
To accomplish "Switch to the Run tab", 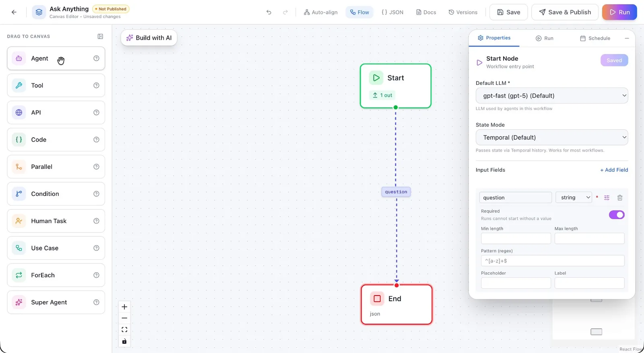I will (x=545, y=38).
